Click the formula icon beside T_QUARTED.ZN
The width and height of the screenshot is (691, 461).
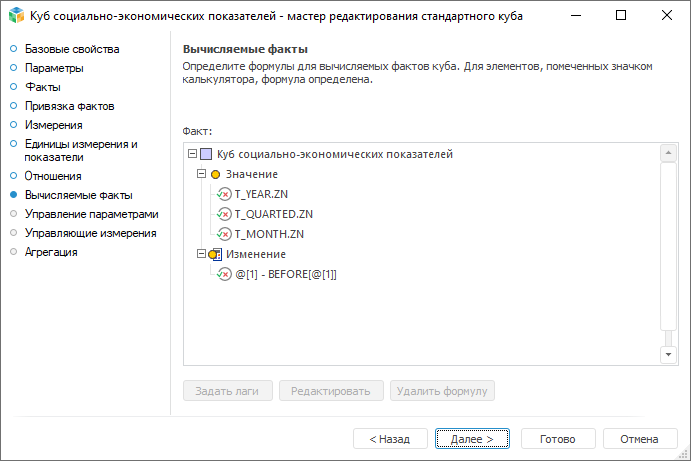pos(224,214)
